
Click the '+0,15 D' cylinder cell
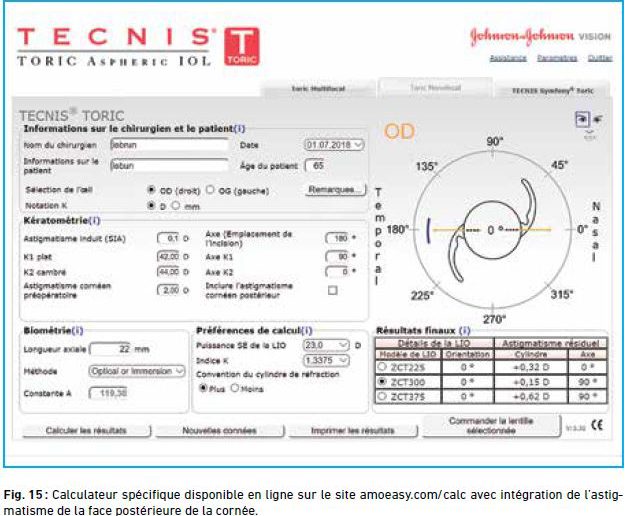tap(531, 382)
